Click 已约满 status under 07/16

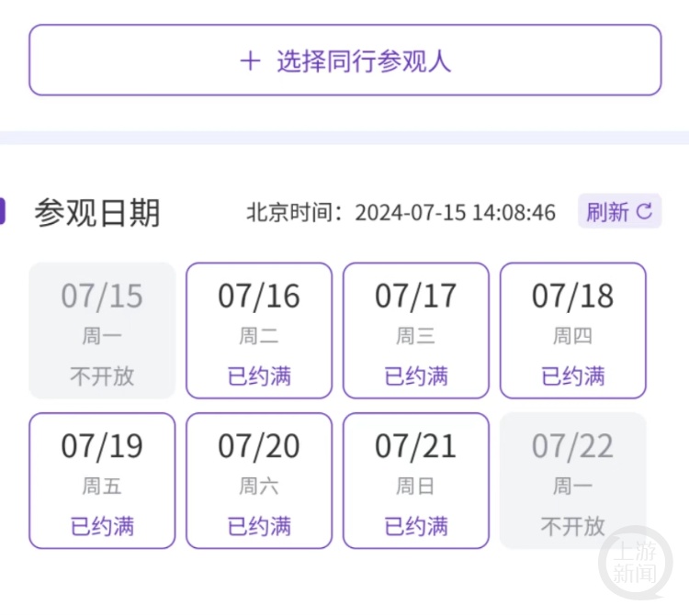point(259,375)
